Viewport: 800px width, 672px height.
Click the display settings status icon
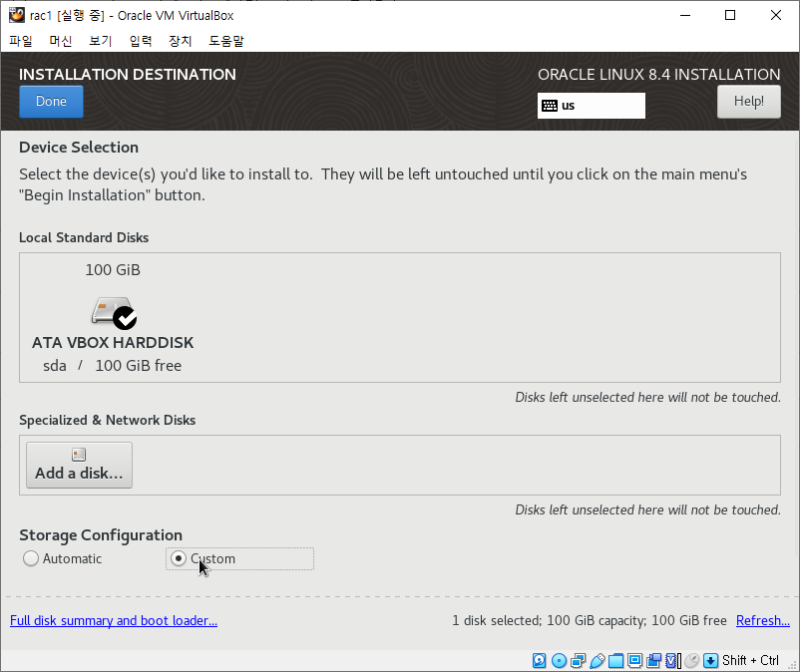(634, 661)
